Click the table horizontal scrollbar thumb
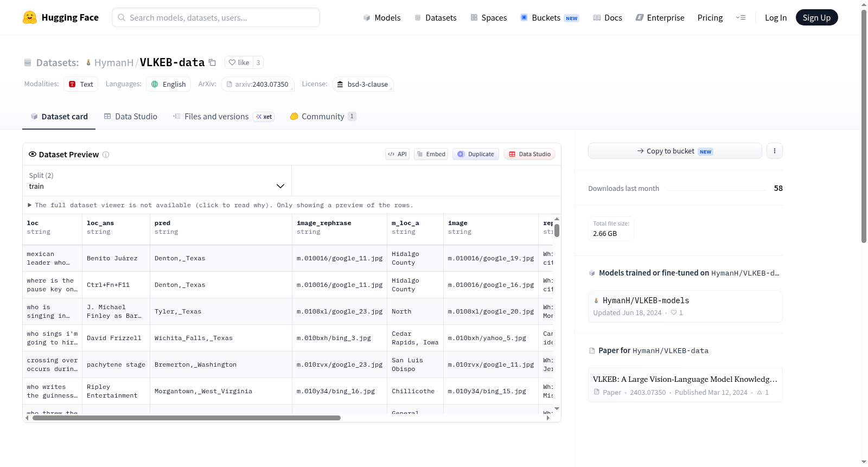The image size is (868, 467). point(187,418)
